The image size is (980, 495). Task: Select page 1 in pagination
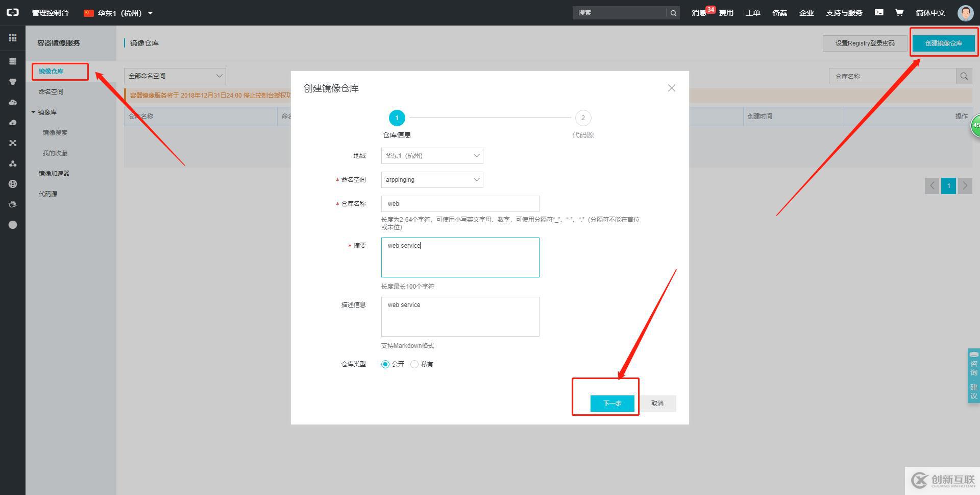pos(948,186)
